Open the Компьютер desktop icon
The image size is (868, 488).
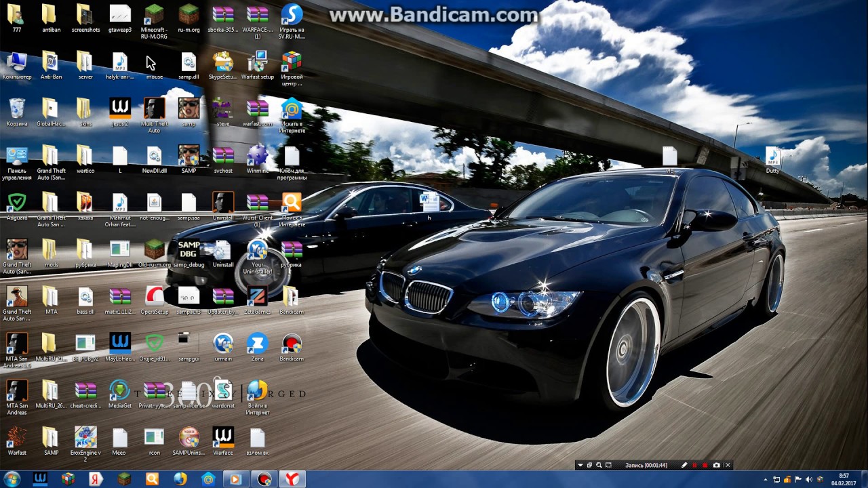pyautogui.click(x=17, y=66)
